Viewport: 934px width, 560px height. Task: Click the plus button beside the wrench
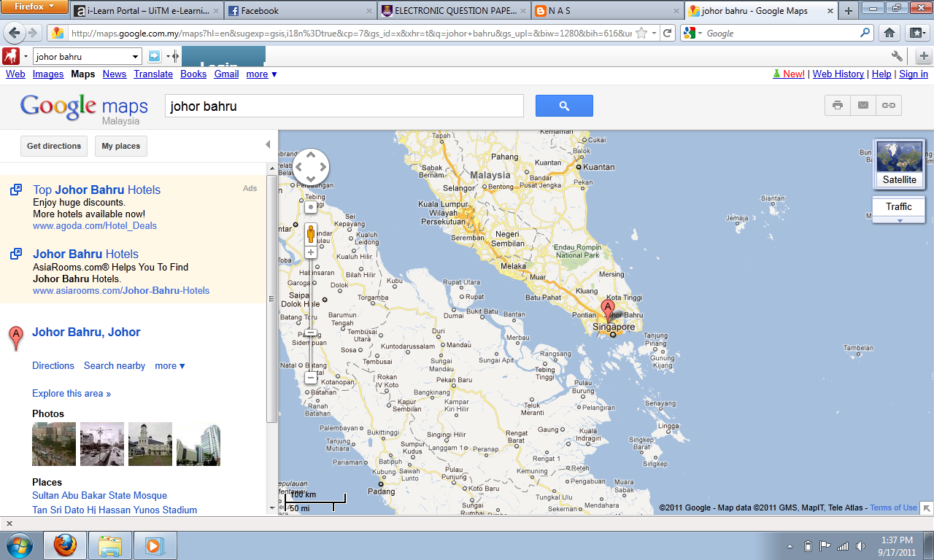pos(924,56)
